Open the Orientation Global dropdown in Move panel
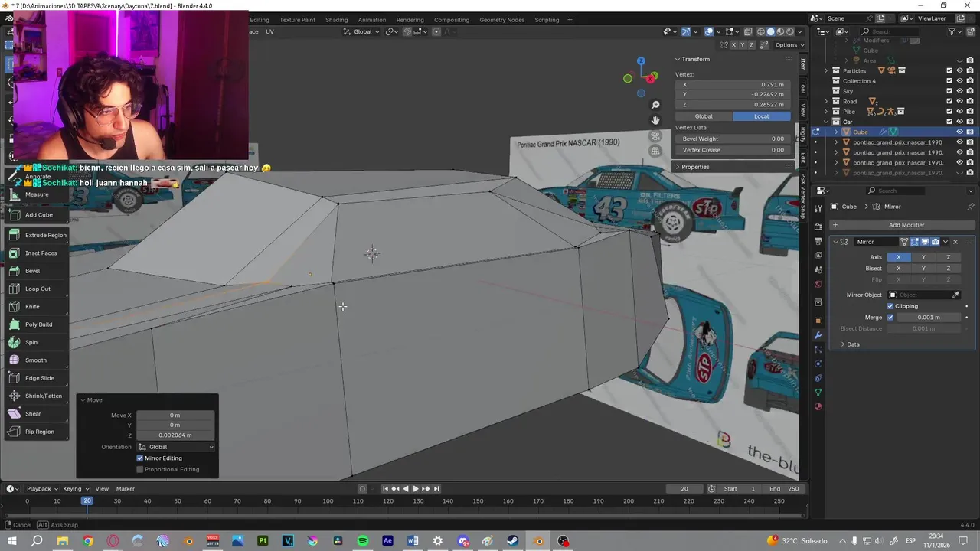 [x=176, y=447]
